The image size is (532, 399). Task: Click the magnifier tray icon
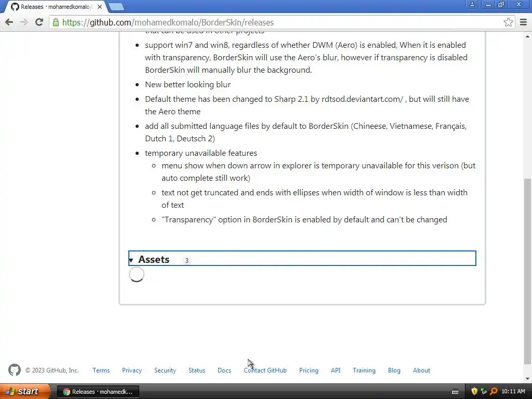click(x=494, y=391)
